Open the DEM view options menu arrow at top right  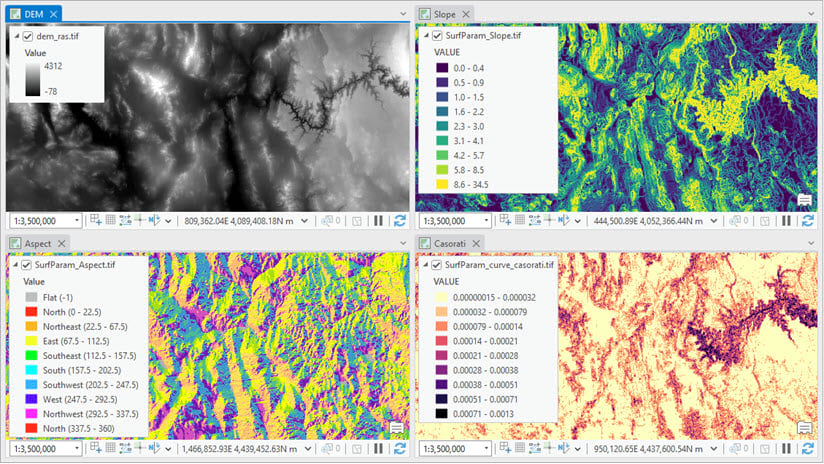[x=403, y=14]
